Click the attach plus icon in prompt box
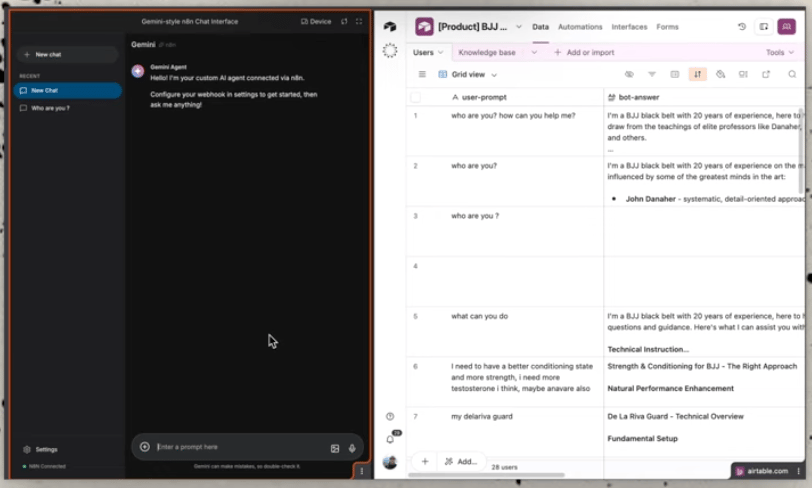This screenshot has width=812, height=488. click(x=144, y=447)
